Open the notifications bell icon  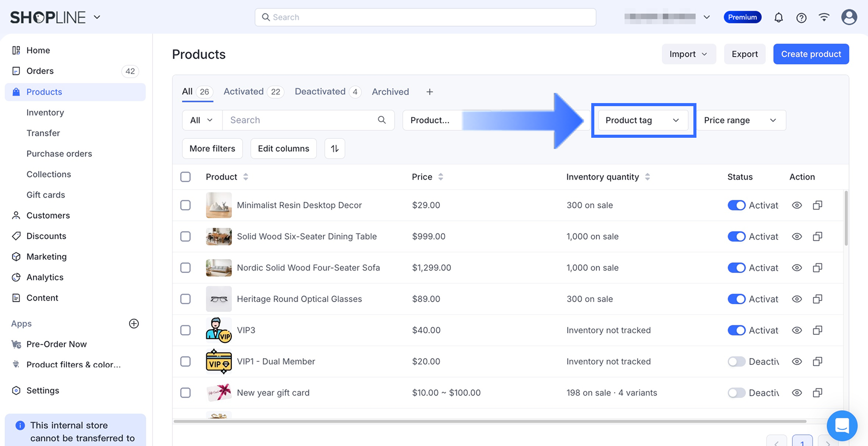778,17
